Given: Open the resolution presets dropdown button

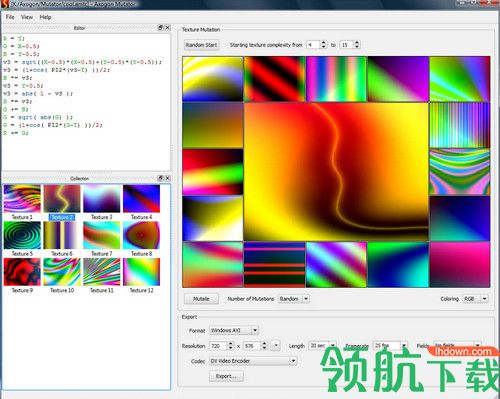Looking at the screenshot, I should 276,346.
